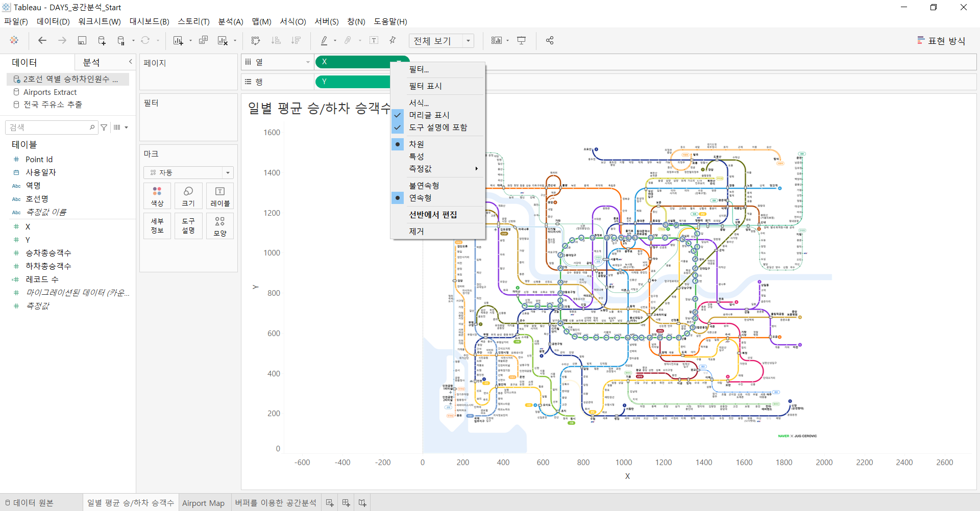The height and width of the screenshot is (511, 980).
Task: Open the 워크시트(W) menu
Action: (100, 21)
